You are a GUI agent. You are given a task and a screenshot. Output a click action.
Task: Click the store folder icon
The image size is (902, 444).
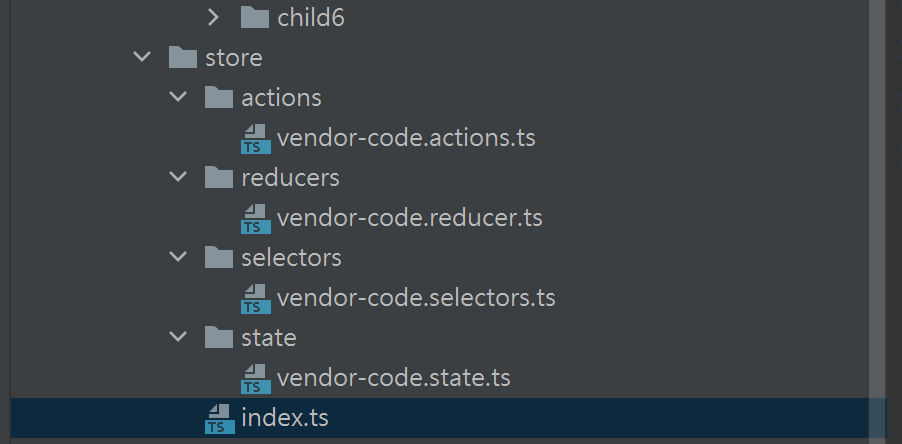pos(183,57)
